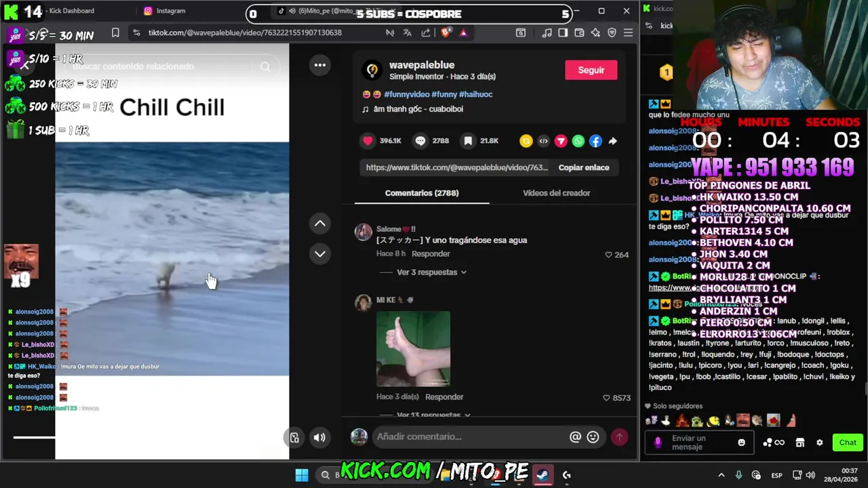The image size is (868, 488).
Task: Open the thumbs-up image in MI KE's comment
Action: (413, 348)
